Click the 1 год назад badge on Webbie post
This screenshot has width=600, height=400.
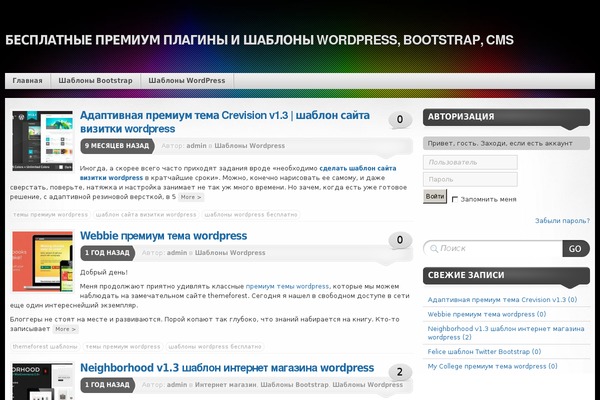(107, 253)
